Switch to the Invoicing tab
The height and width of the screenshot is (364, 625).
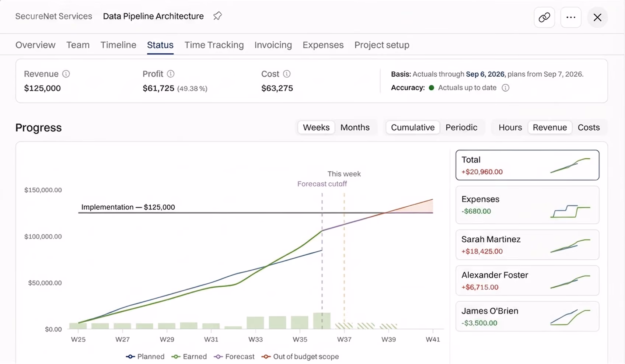click(x=273, y=45)
